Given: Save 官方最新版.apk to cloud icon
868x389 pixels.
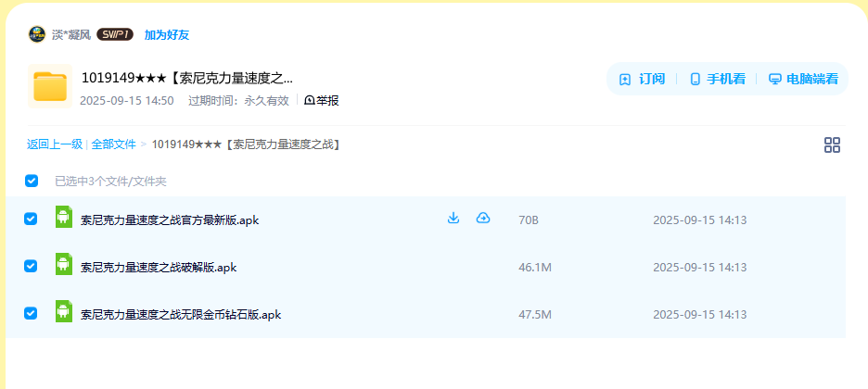Looking at the screenshot, I should [483, 219].
